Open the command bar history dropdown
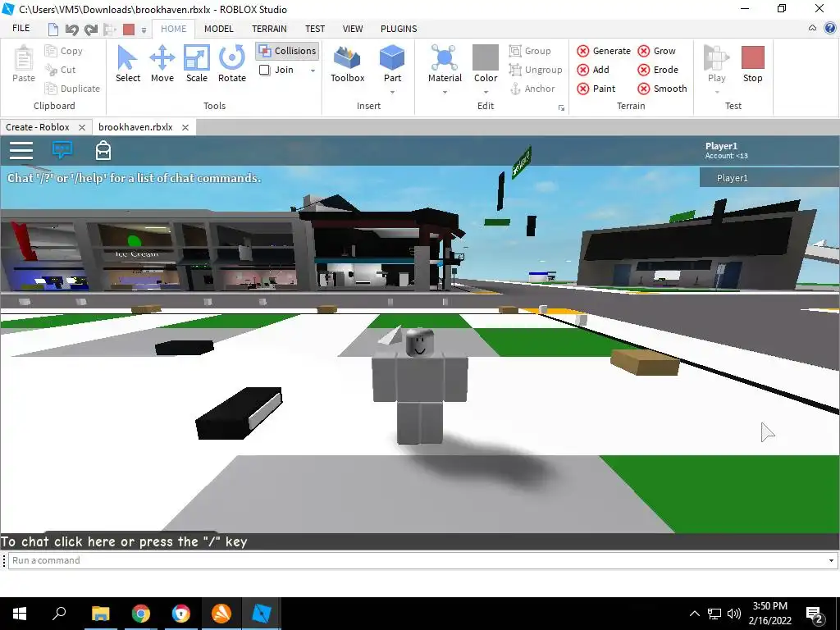 (831, 560)
